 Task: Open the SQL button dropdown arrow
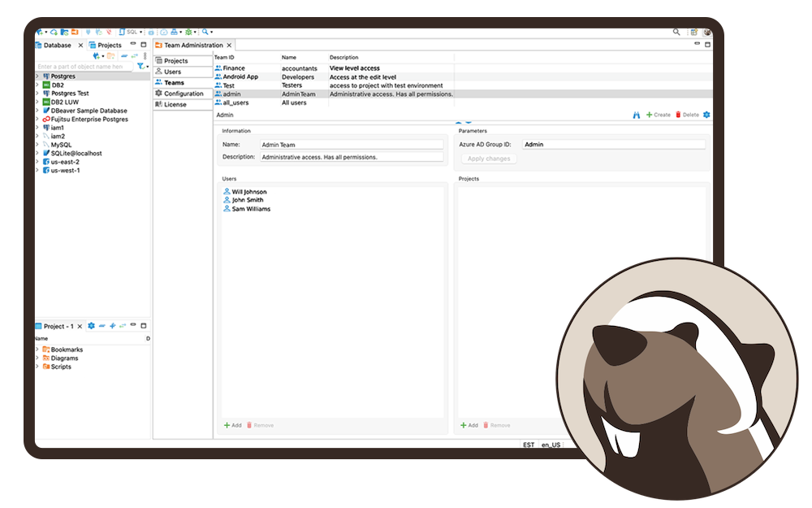click(140, 33)
